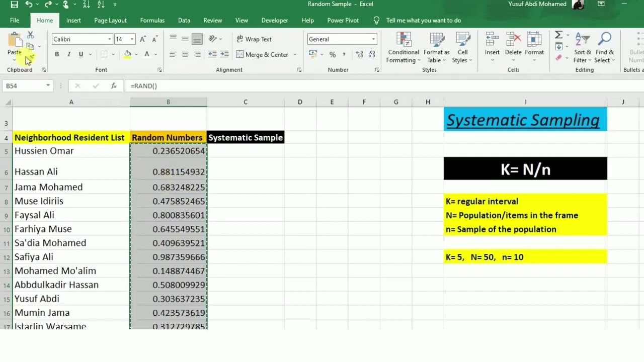Click the Increase Decimal icon

(x=359, y=54)
